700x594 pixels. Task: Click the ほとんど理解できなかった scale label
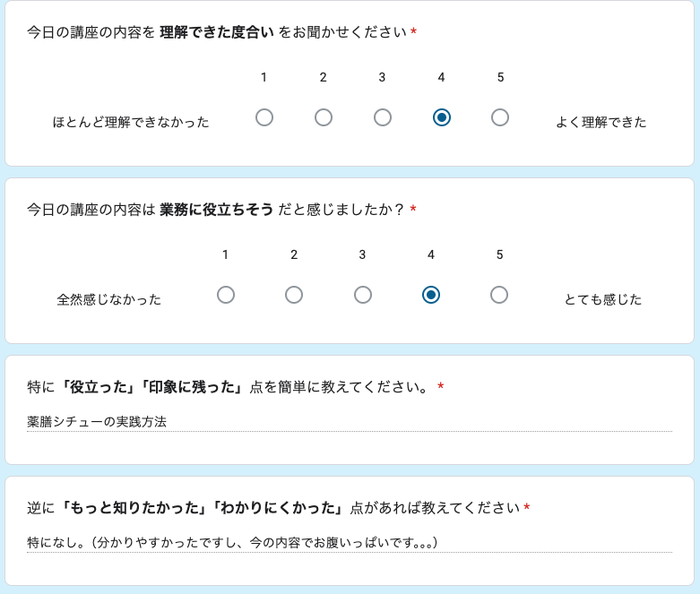click(131, 122)
